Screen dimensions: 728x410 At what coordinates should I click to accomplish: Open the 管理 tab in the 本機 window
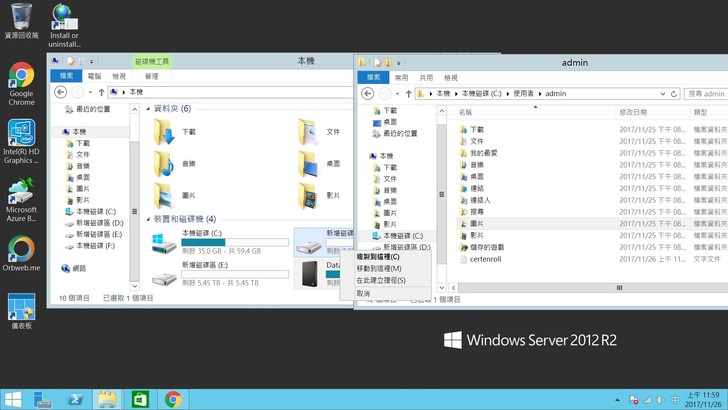pyautogui.click(x=151, y=76)
